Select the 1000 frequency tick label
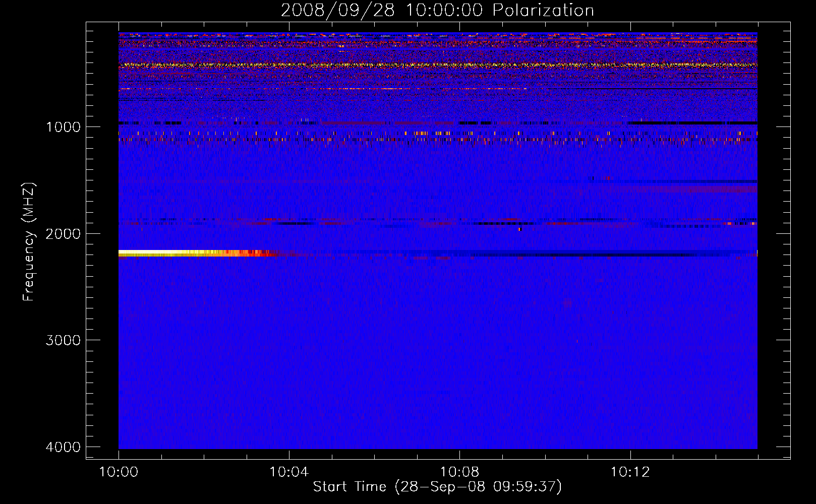Viewport: 816px width, 504px height. [63, 127]
